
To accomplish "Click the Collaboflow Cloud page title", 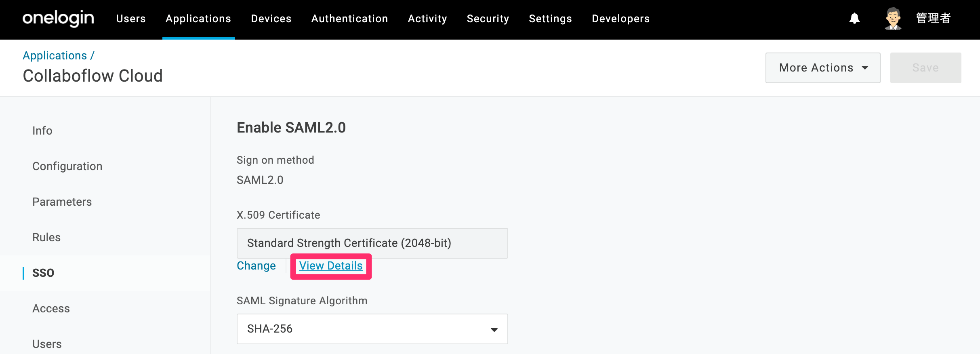I will 93,76.
